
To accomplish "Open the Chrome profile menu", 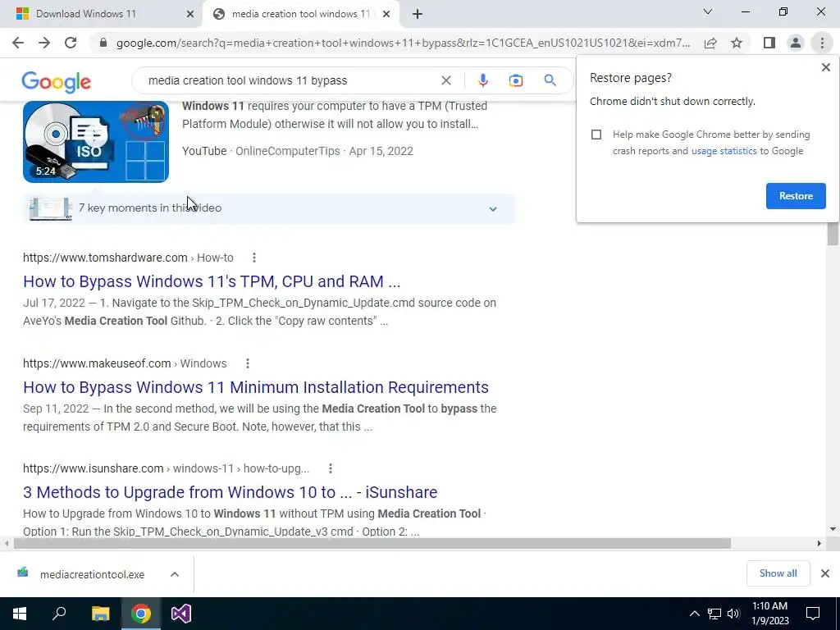I will (796, 43).
